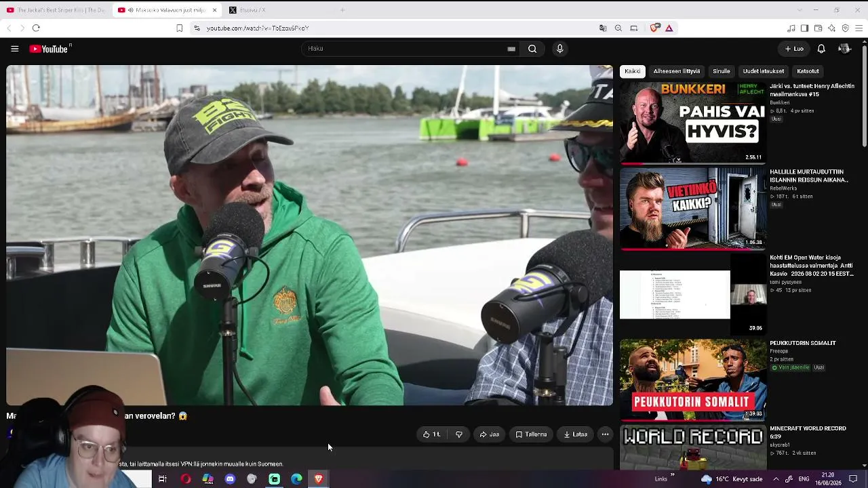Open the media playback control icon
Viewport: 868px width, 488px height.
(x=791, y=28)
